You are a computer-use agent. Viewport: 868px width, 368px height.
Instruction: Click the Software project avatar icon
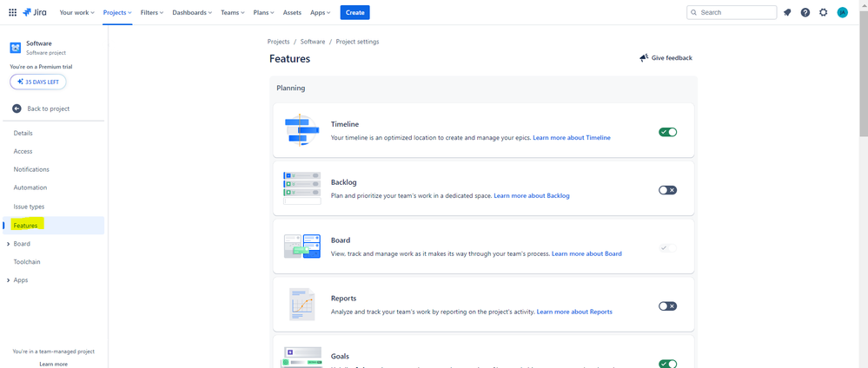(x=15, y=48)
